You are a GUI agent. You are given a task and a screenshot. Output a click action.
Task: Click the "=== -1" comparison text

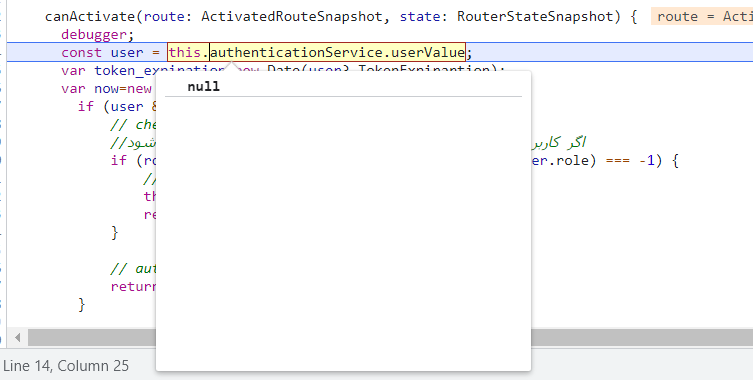(631, 160)
